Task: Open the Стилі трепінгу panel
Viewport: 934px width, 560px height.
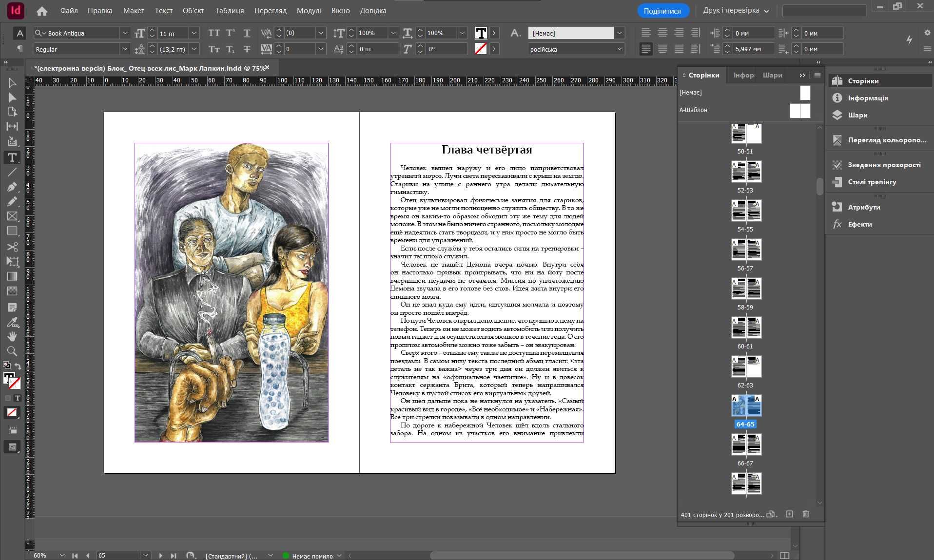Action: 872,182
